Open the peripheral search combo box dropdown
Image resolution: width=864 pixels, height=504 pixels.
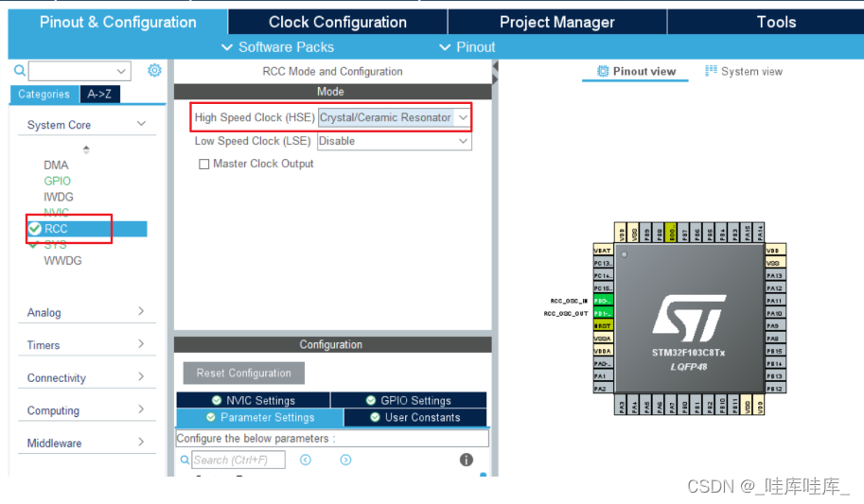[121, 71]
